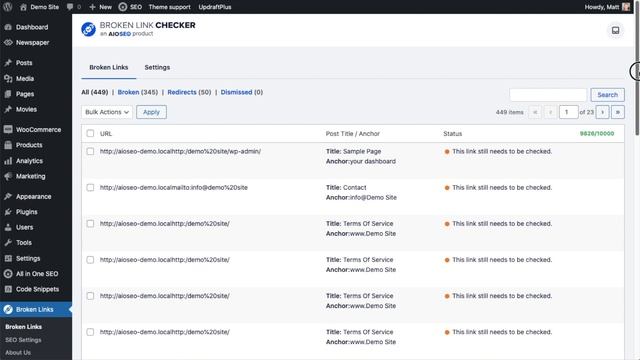Image resolution: width=640 pixels, height=360 pixels.
Task: Click the URL column header
Action: tap(106, 133)
